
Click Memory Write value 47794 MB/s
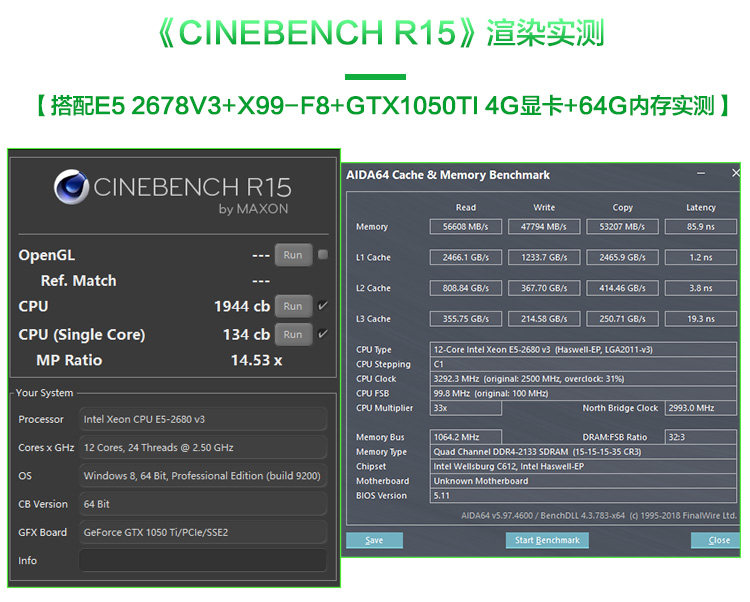click(x=544, y=227)
